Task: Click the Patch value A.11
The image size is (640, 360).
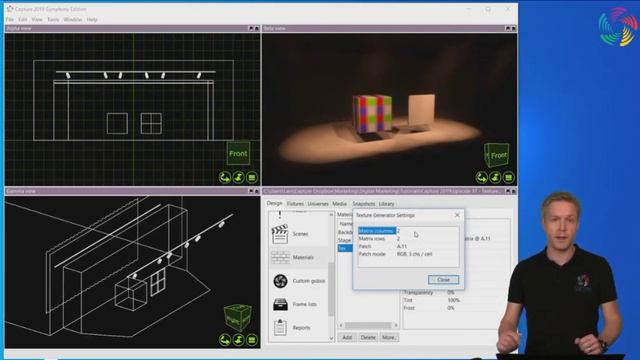Action: coord(402,247)
